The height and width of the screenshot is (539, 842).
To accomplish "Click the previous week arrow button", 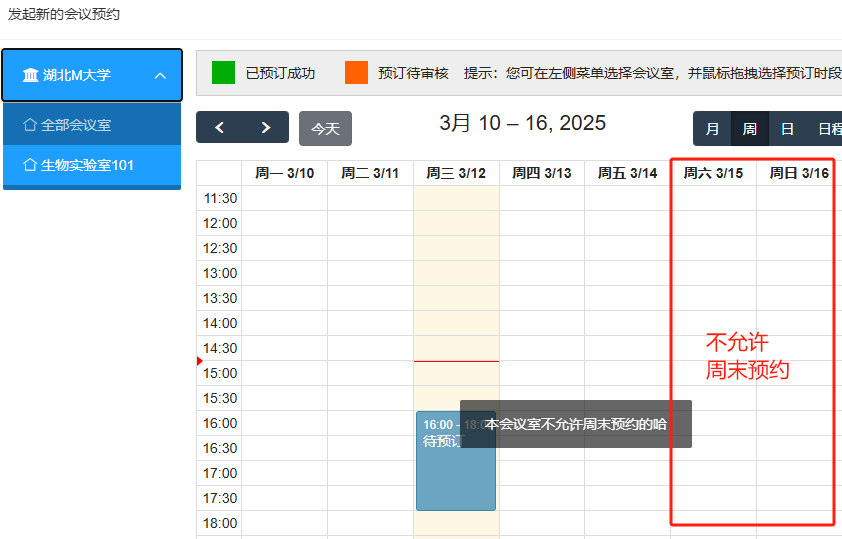I will 220,128.
